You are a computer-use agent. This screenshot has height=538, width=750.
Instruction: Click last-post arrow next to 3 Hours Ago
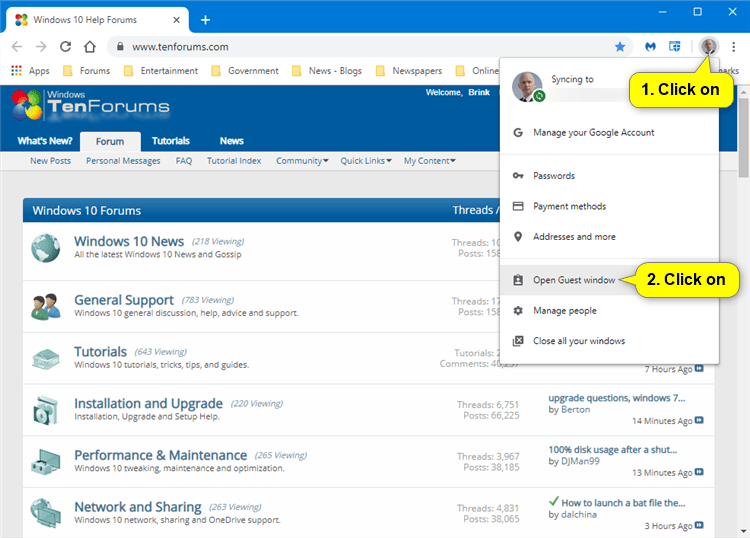point(699,525)
